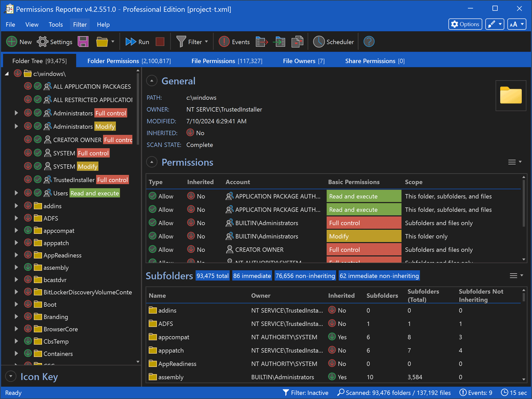Screen dimensions: 532x399
Task: Open the Tools menu
Action: [56, 25]
